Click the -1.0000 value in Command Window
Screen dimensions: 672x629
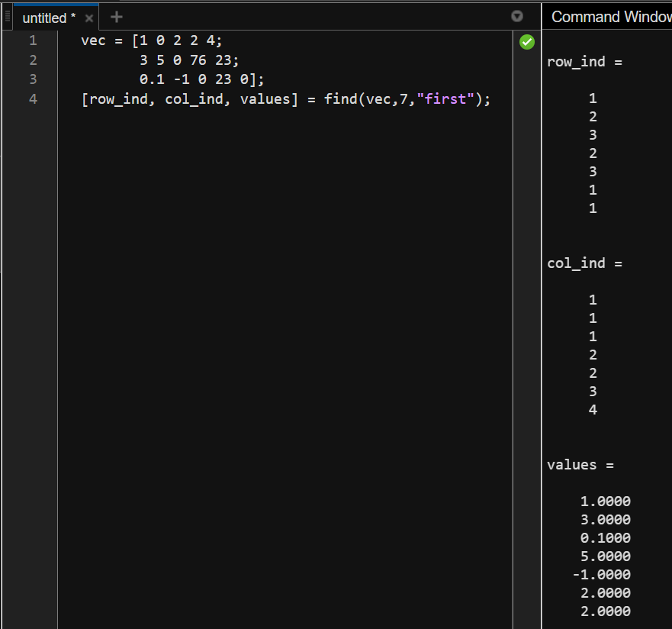(601, 575)
